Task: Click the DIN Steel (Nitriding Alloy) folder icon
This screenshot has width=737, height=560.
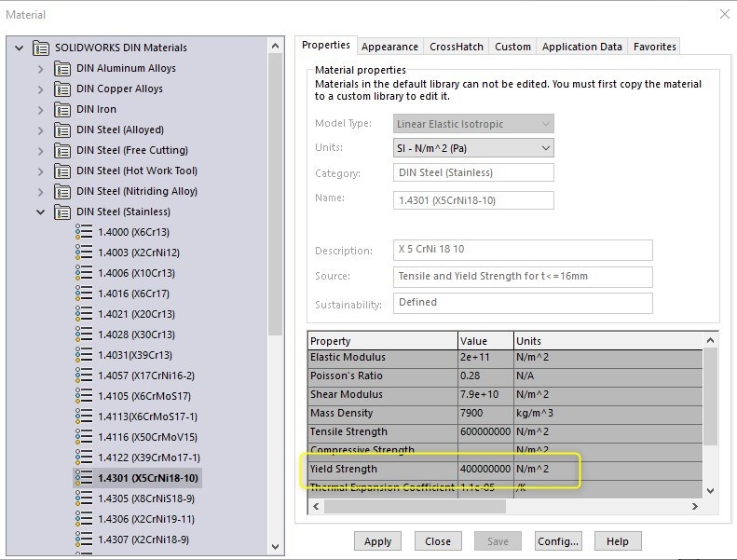Action: (62, 191)
